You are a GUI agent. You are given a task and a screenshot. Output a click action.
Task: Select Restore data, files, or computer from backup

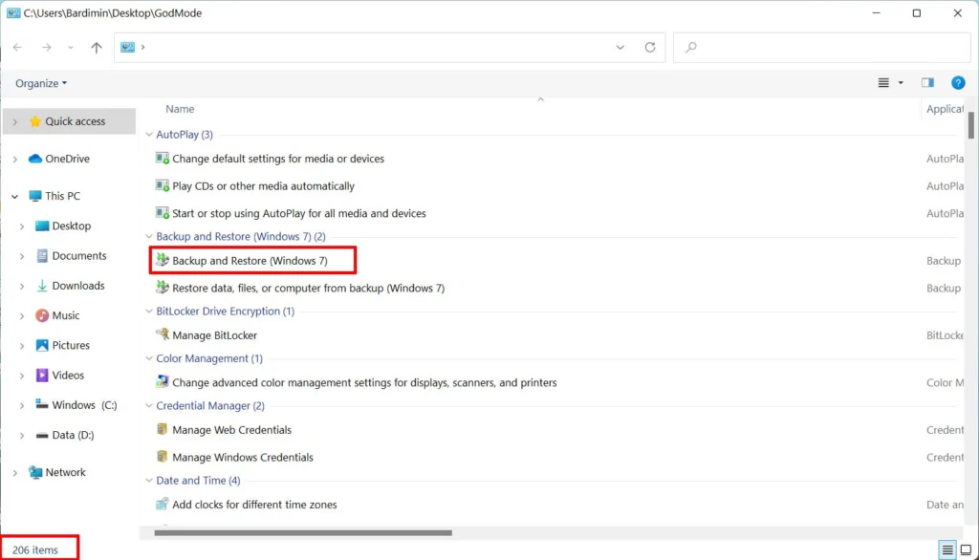309,289
